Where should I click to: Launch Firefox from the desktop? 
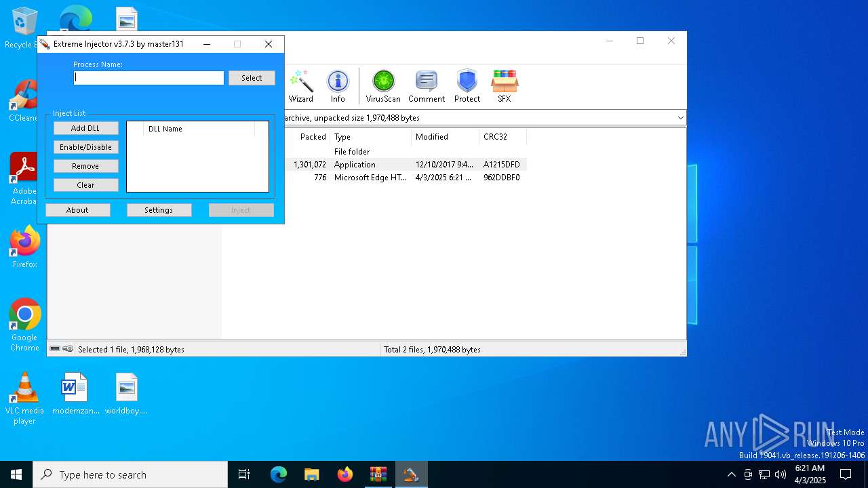click(x=24, y=247)
